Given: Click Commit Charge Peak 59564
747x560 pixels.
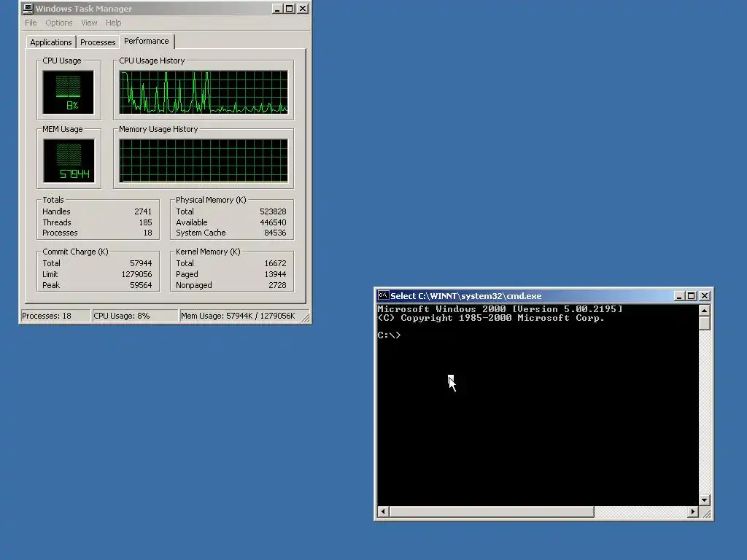Looking at the screenshot, I should point(141,285).
